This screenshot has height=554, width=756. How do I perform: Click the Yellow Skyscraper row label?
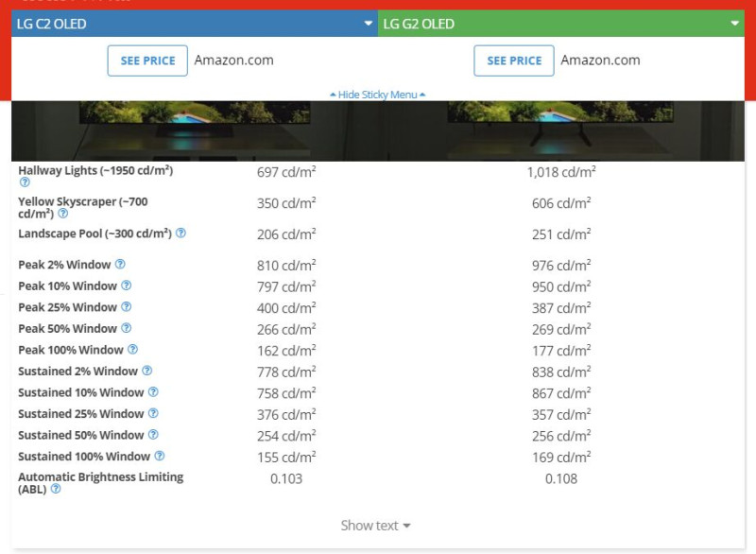[x=83, y=207]
